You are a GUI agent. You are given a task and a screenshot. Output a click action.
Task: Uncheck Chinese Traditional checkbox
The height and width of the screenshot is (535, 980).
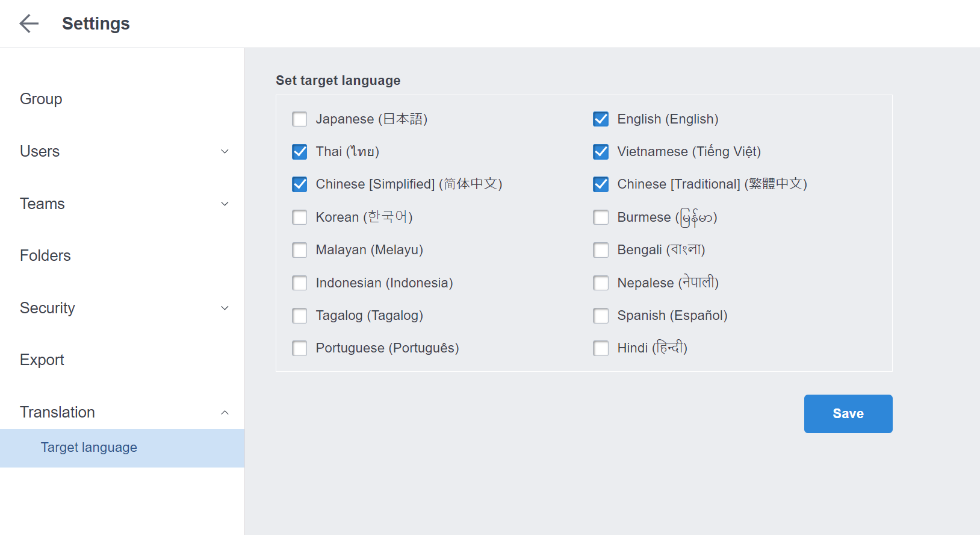[x=601, y=184]
